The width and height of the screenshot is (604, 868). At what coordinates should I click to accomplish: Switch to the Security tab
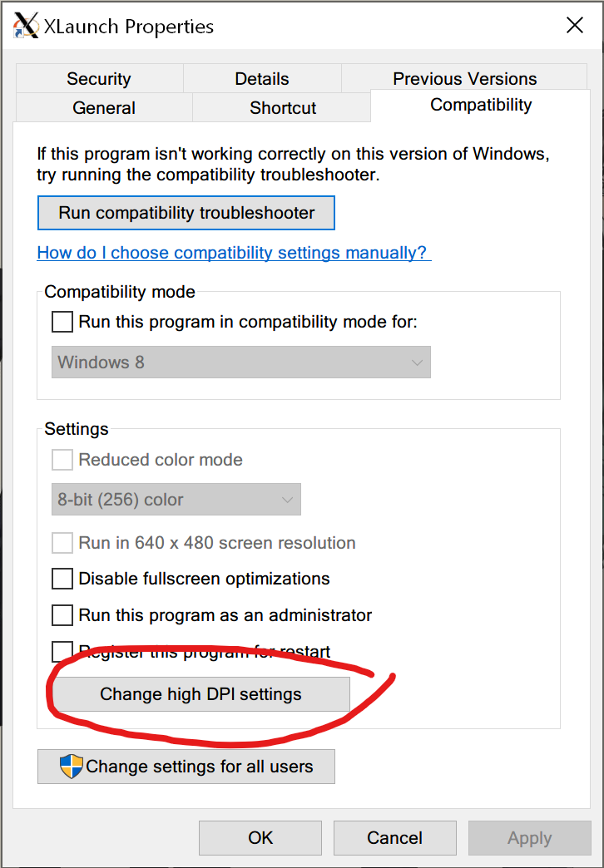[x=99, y=79]
